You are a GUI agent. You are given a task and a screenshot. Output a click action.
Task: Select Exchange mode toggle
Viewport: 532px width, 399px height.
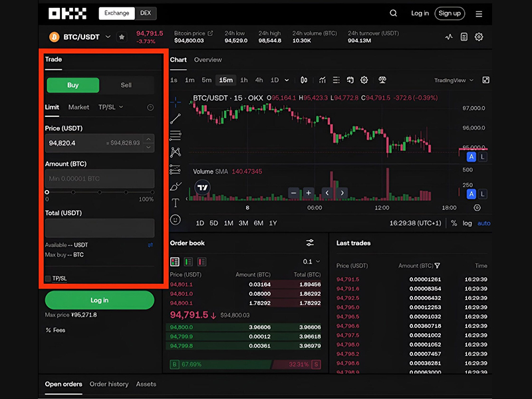pyautogui.click(x=117, y=13)
